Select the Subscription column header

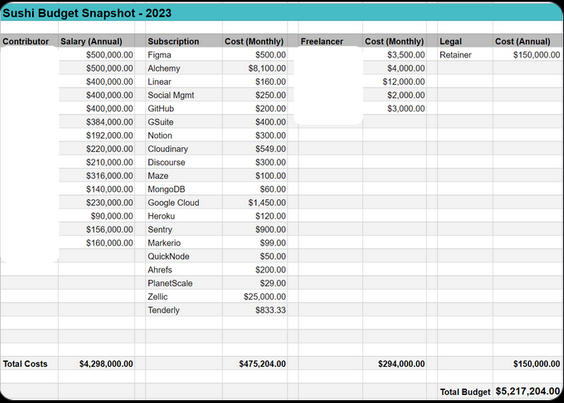184,41
